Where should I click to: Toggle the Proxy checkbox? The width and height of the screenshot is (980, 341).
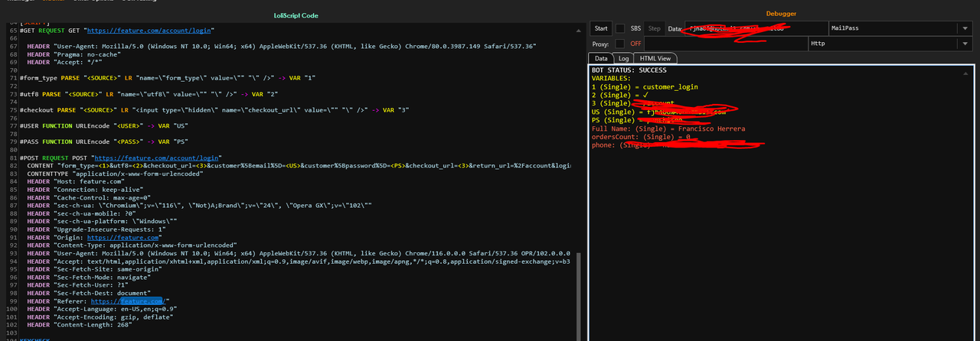(620, 44)
